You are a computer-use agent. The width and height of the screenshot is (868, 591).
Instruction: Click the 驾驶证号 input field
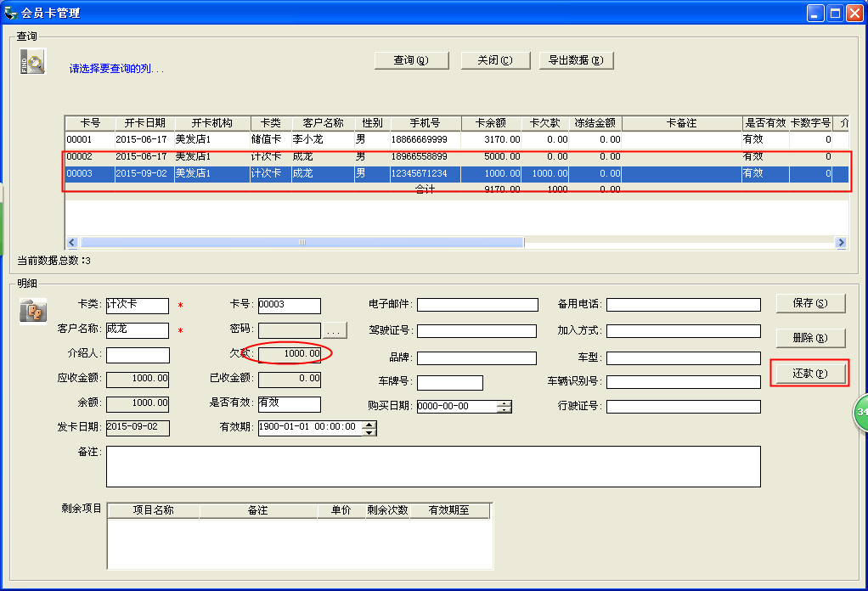[476, 331]
